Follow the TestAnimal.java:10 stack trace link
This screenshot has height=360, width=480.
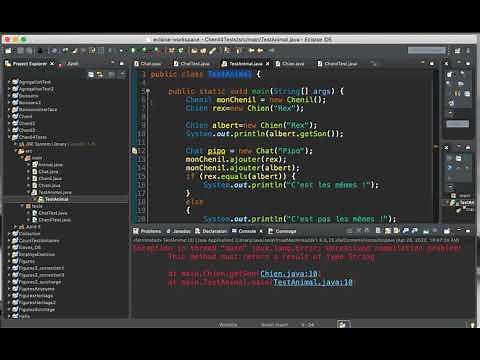(x=313, y=282)
